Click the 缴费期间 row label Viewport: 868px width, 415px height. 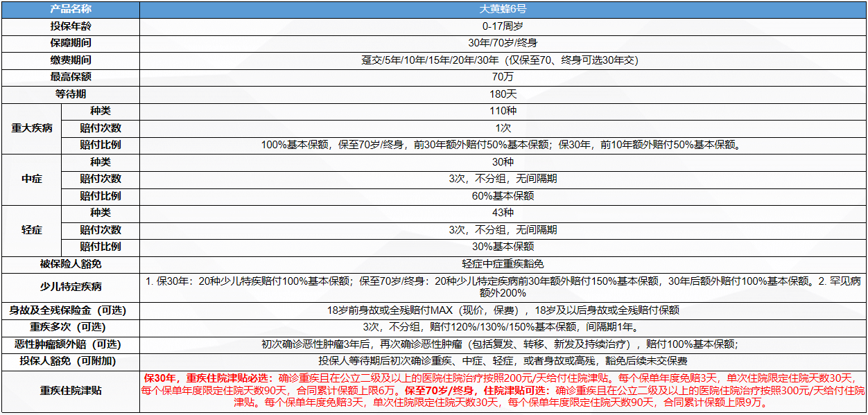(71, 60)
